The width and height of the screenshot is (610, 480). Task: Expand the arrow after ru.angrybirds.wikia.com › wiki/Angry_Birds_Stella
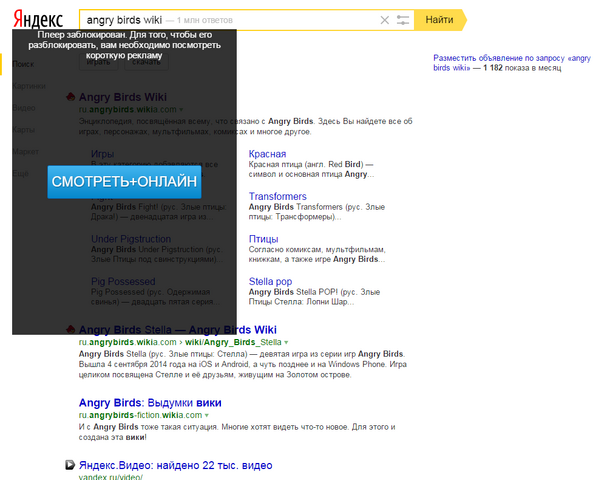point(286,343)
